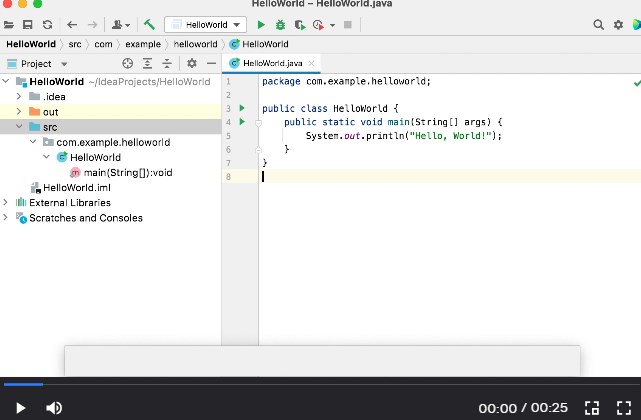The image size is (641, 420).
Task: Click src breadcrumb
Action: [75, 44]
